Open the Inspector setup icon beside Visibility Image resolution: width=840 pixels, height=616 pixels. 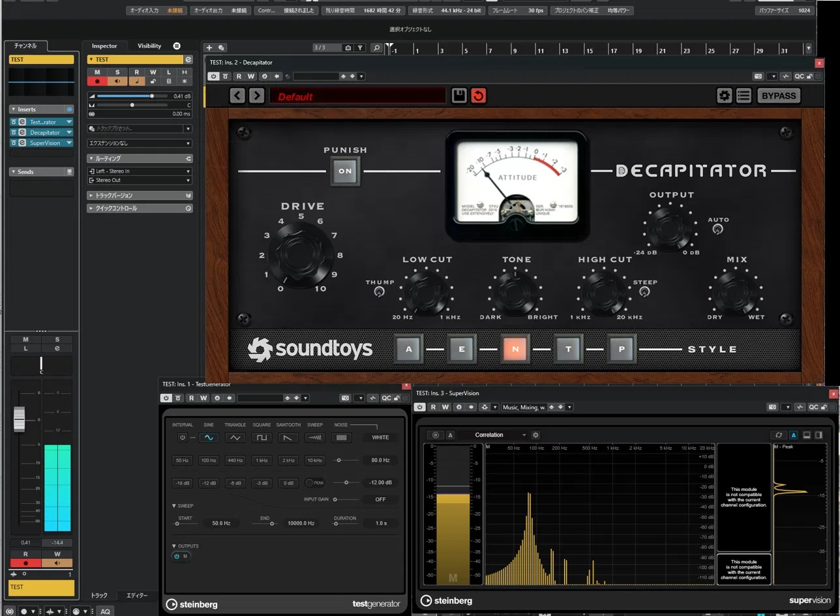pos(177,46)
